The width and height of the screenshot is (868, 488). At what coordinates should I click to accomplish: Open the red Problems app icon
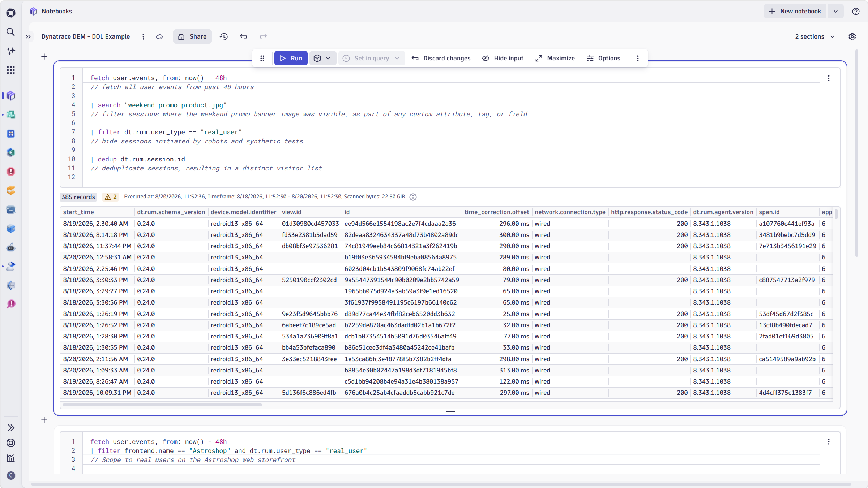click(11, 172)
